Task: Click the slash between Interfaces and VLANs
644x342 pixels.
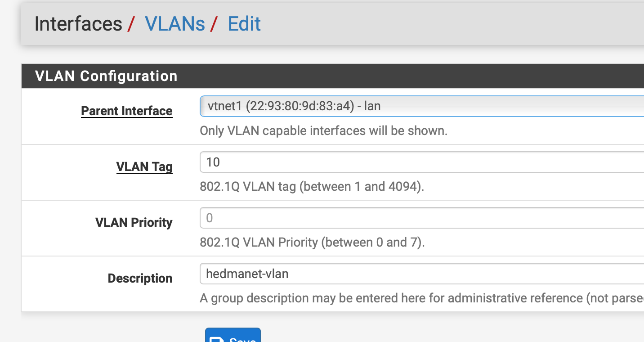Action: coord(131,24)
